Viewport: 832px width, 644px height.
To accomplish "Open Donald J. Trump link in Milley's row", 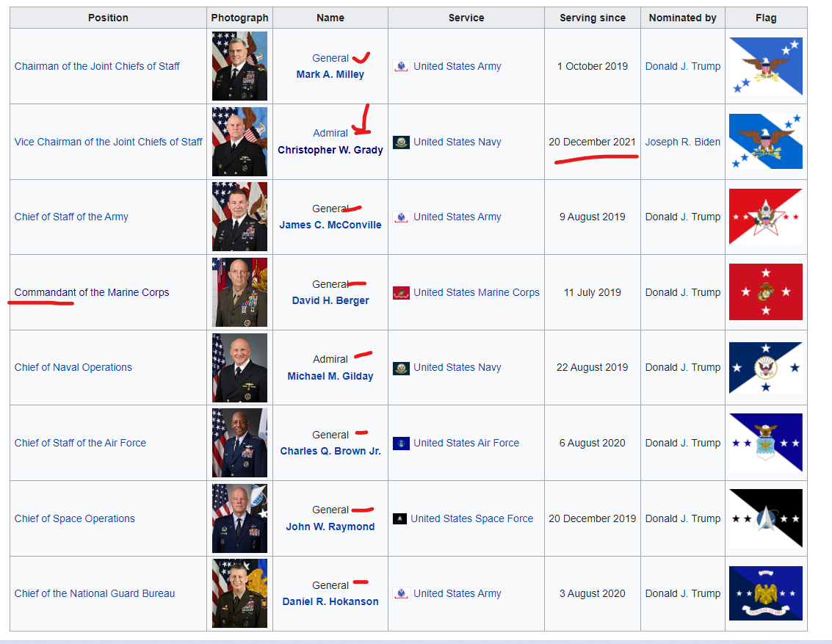I will click(683, 66).
